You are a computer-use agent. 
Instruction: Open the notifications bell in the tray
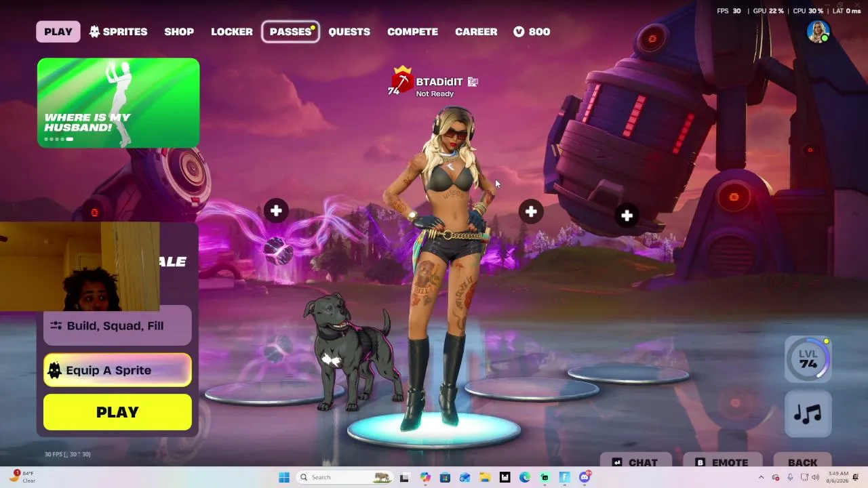click(x=856, y=477)
